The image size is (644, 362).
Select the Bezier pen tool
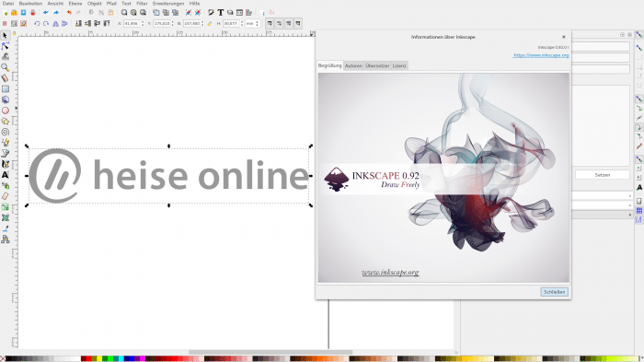[6, 153]
